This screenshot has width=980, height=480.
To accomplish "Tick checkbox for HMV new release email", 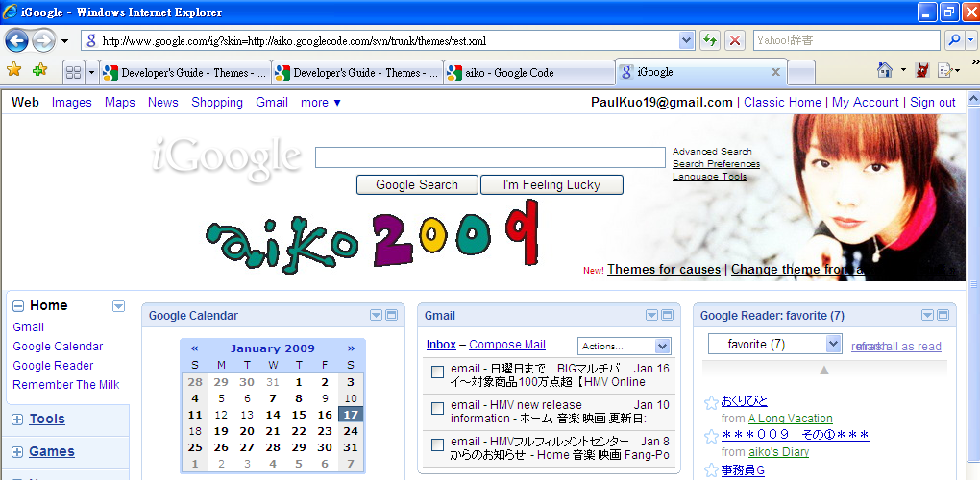I will coord(438,408).
